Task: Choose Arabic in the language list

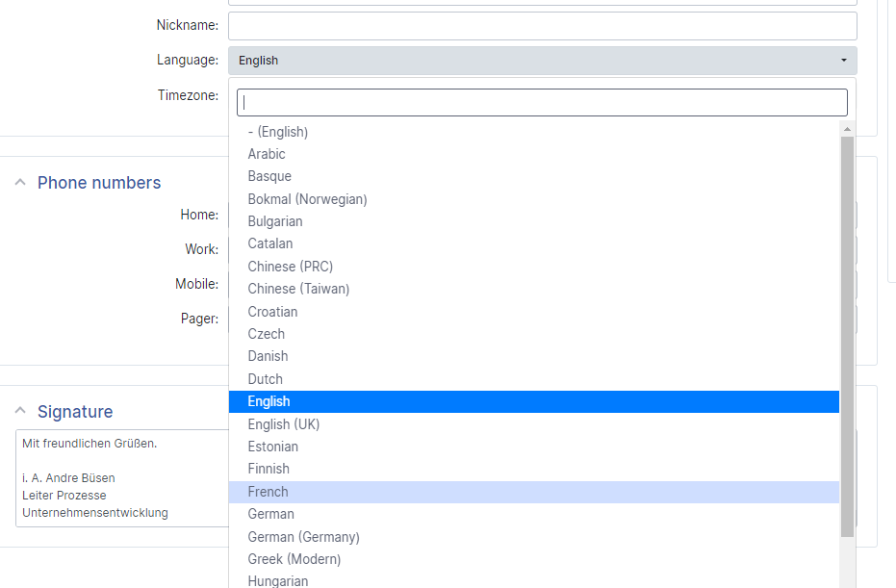Action: pyautogui.click(x=534, y=154)
